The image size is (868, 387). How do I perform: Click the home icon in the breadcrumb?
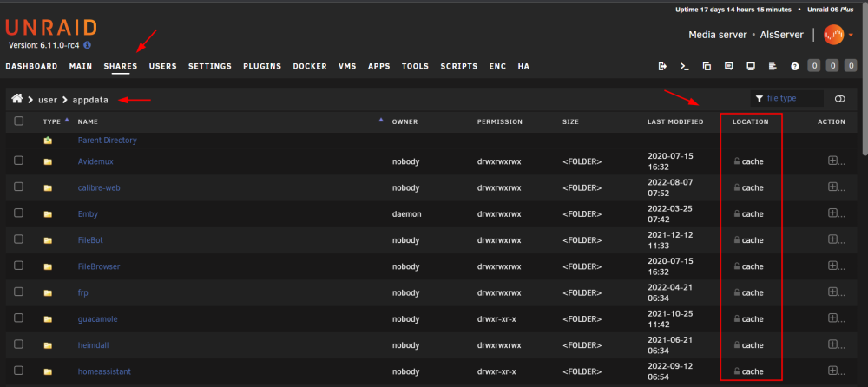pos(17,99)
